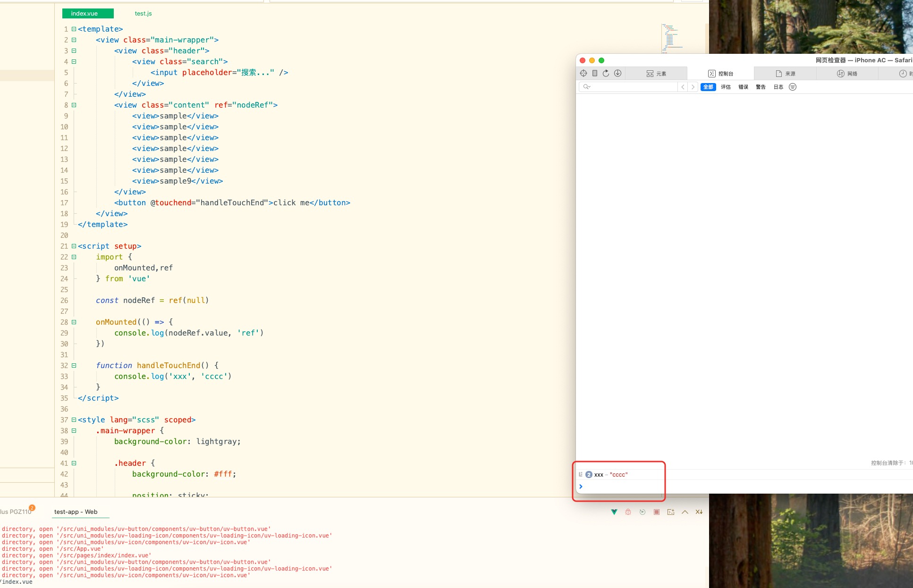Click the Vue devtools icon in console toolbar
913x588 pixels.
coord(614,512)
